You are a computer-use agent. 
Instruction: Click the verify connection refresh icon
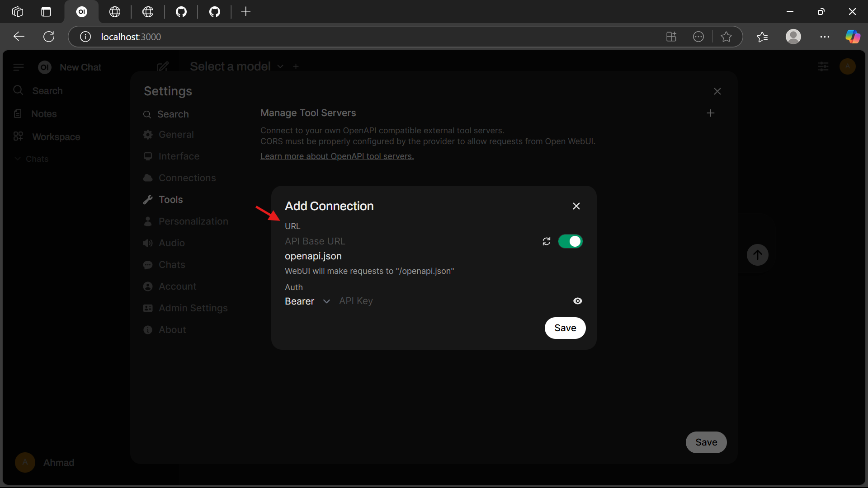(x=547, y=241)
